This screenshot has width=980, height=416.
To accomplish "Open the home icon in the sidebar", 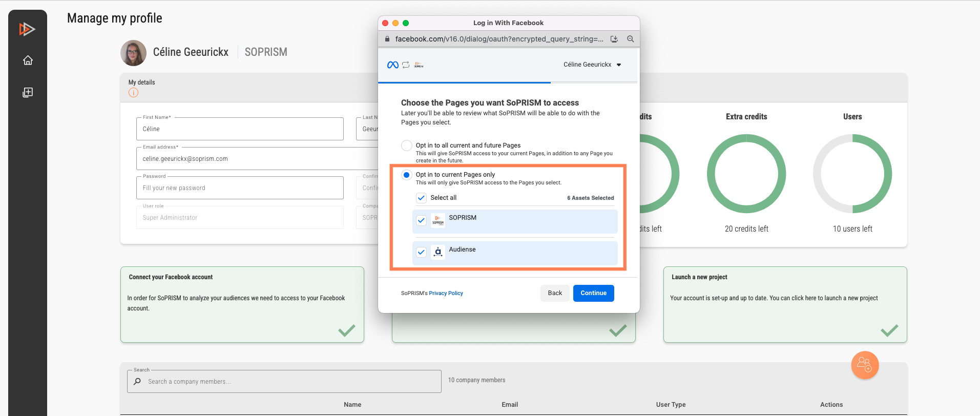I will click(x=28, y=60).
